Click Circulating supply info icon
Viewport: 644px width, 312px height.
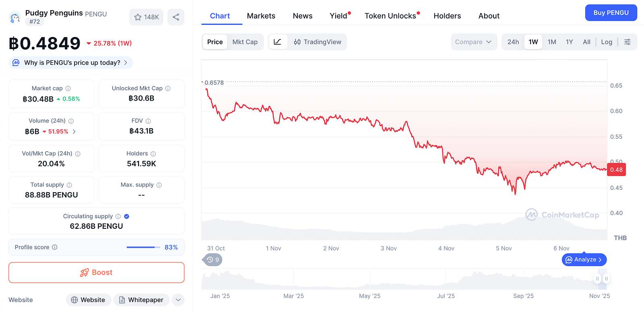coord(118,216)
